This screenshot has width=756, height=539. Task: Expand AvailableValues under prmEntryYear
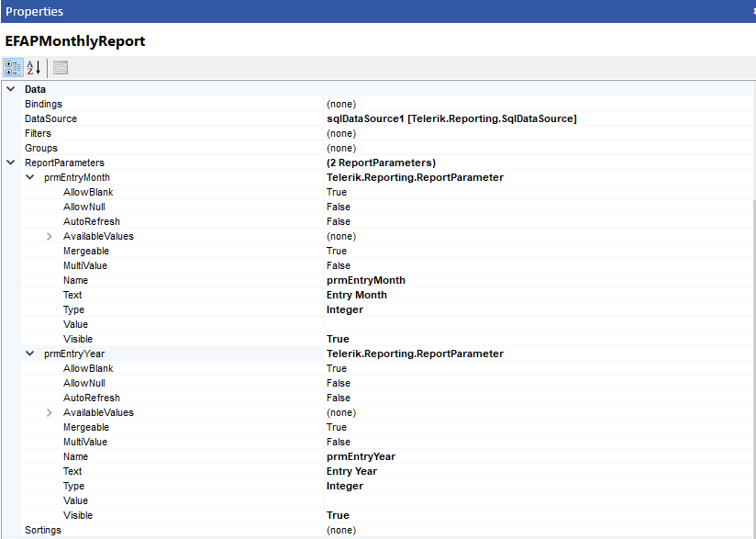coord(50,412)
